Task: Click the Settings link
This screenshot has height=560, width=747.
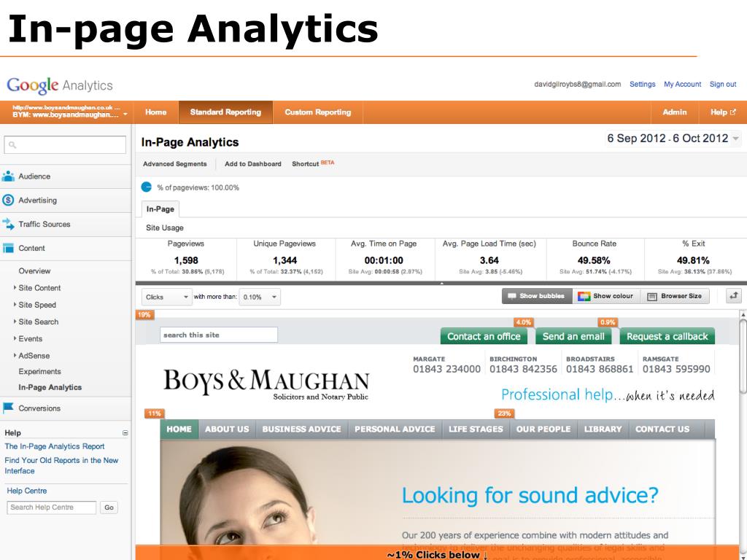Action: coord(643,85)
